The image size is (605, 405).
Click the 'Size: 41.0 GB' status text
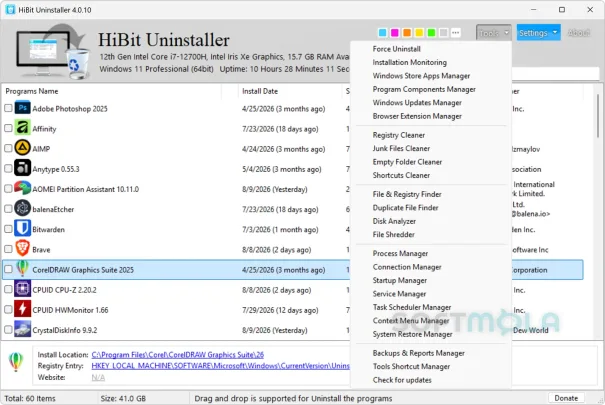pos(123,398)
